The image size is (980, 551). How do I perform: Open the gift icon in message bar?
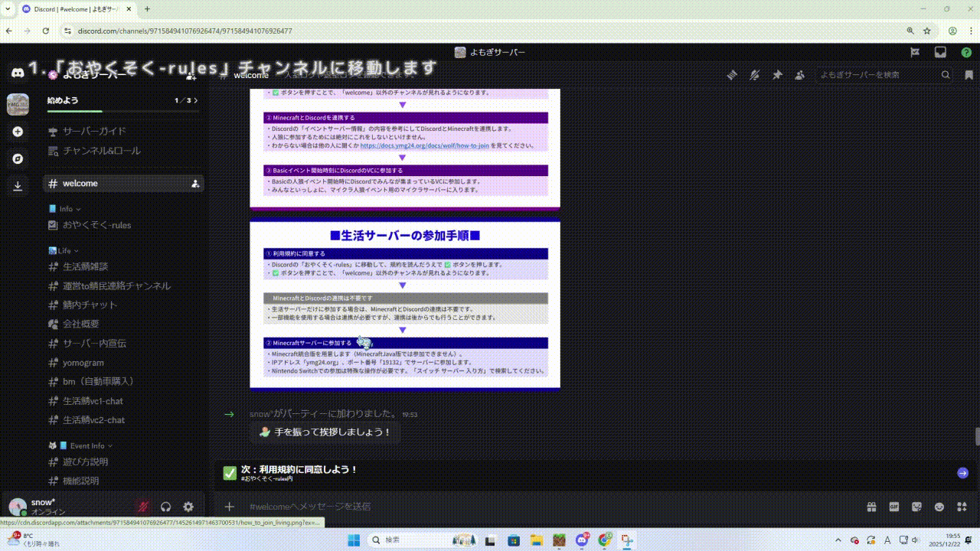point(871,507)
